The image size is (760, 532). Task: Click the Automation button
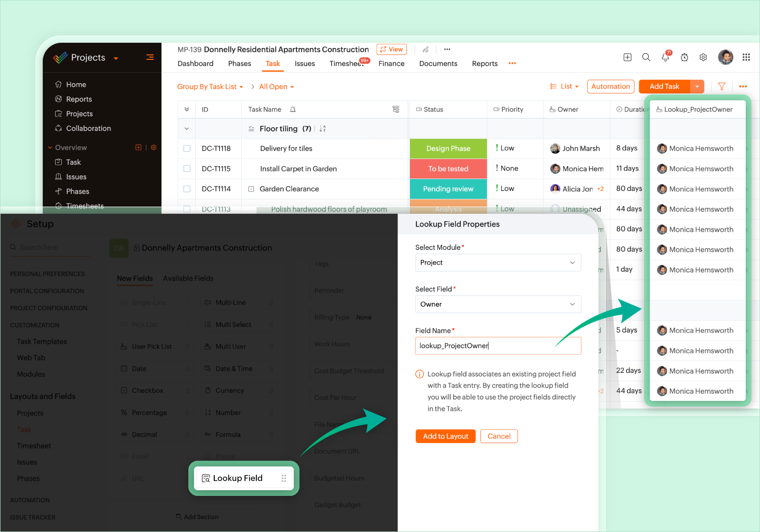point(611,86)
